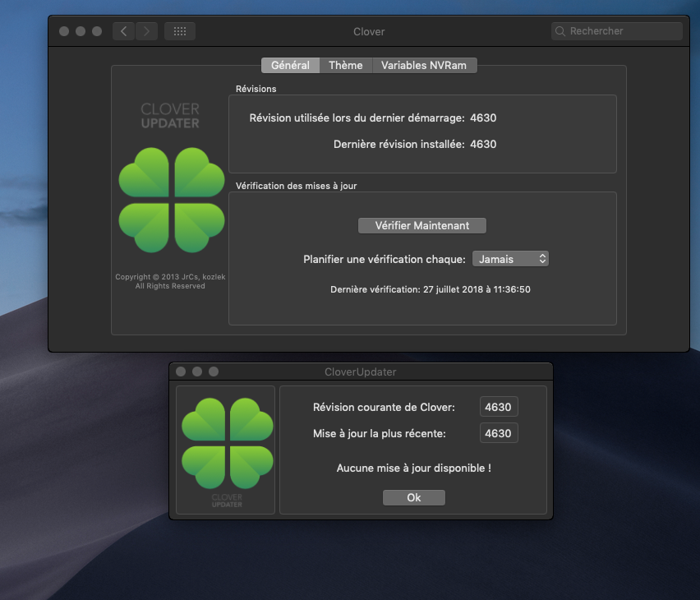Click the 'Révisions' section heading
This screenshot has height=600, width=700.
tap(256, 89)
